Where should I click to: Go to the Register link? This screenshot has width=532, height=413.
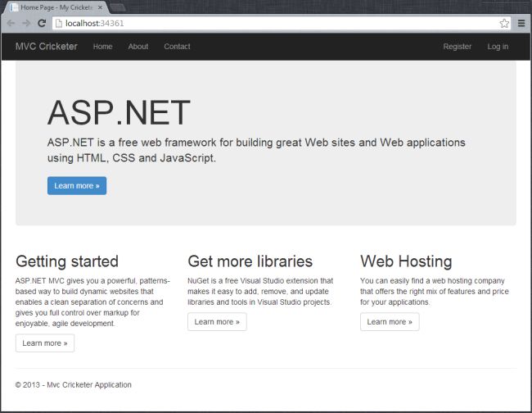pyautogui.click(x=457, y=47)
